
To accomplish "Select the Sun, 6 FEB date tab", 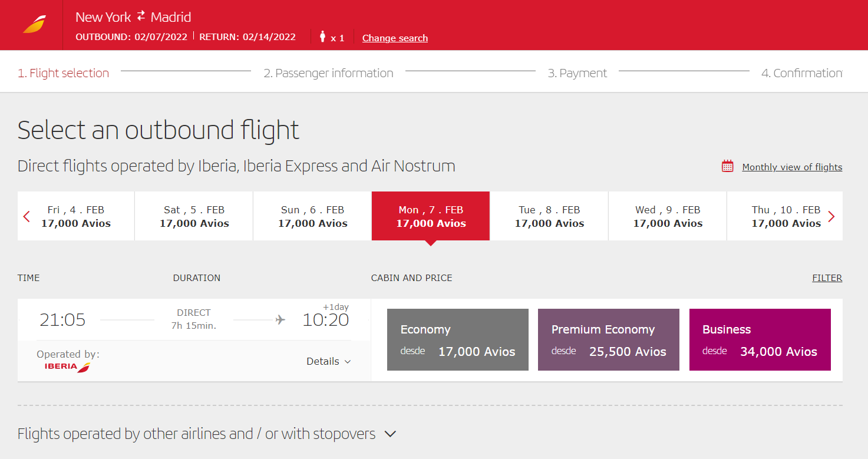I will [x=313, y=216].
